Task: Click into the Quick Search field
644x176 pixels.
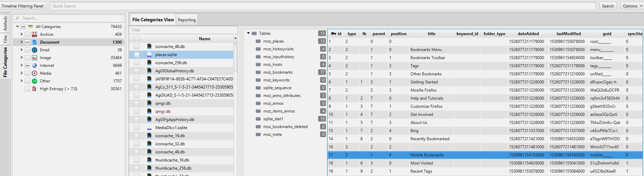Action: 321,6
